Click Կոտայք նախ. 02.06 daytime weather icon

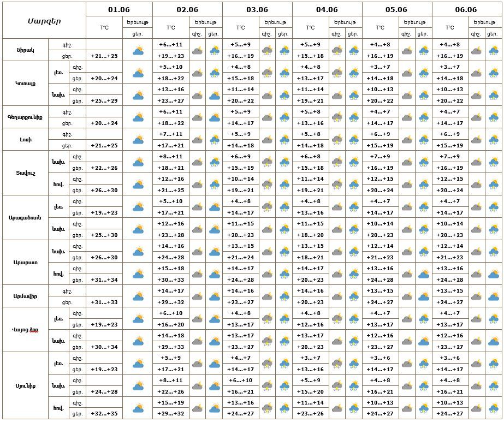tap(215, 96)
